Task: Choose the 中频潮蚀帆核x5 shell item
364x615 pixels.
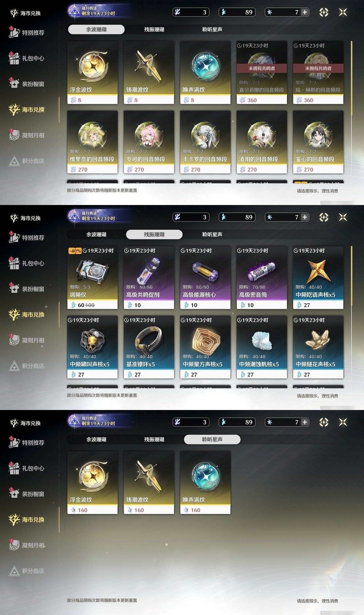Action: (262, 347)
